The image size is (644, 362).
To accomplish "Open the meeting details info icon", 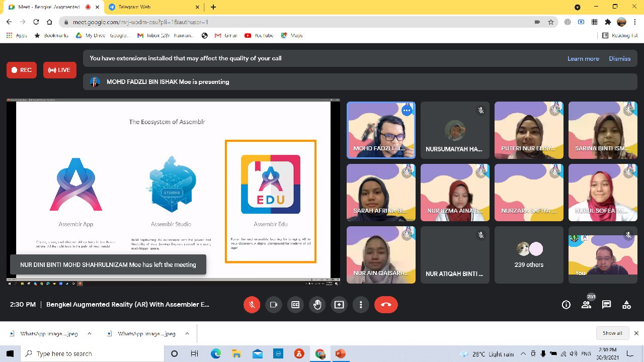I will pos(566,305).
